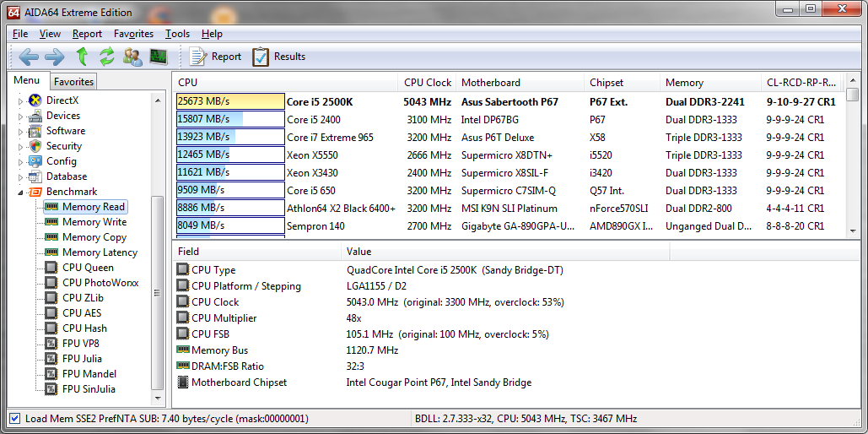
Task: Open the Favorites menu
Action: coord(133,34)
